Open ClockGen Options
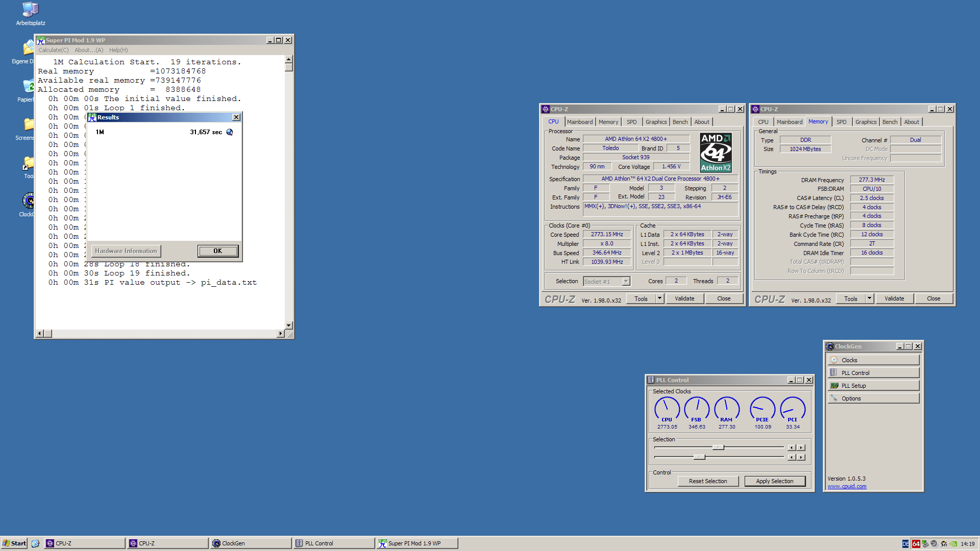The image size is (980, 551). [x=873, y=398]
